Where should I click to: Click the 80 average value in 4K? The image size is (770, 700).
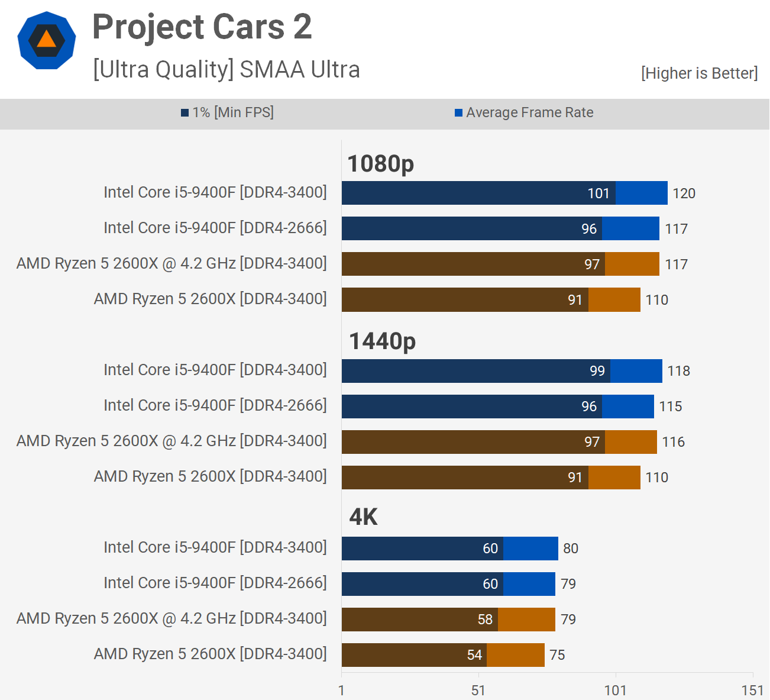tap(570, 549)
